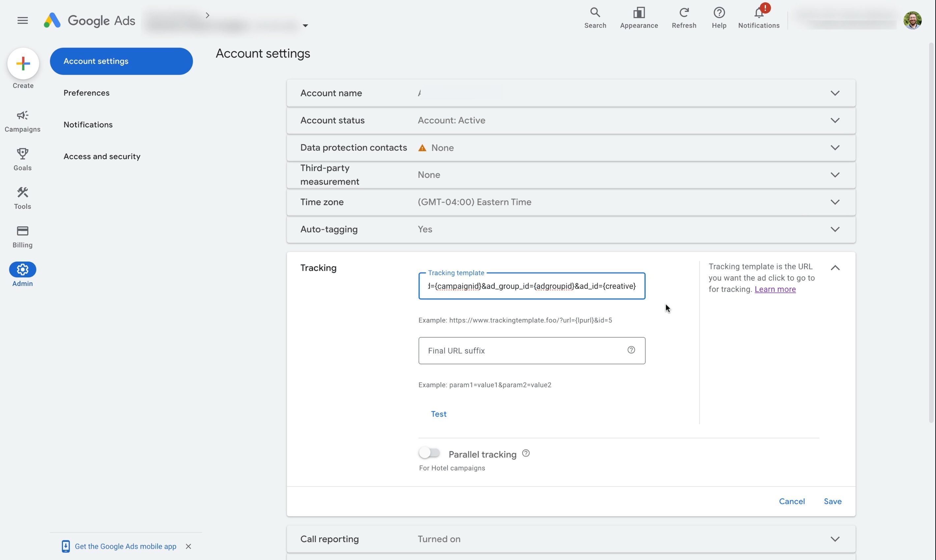This screenshot has width=936, height=560.
Task: Click the Eastern Time zone value
Action: [474, 202]
